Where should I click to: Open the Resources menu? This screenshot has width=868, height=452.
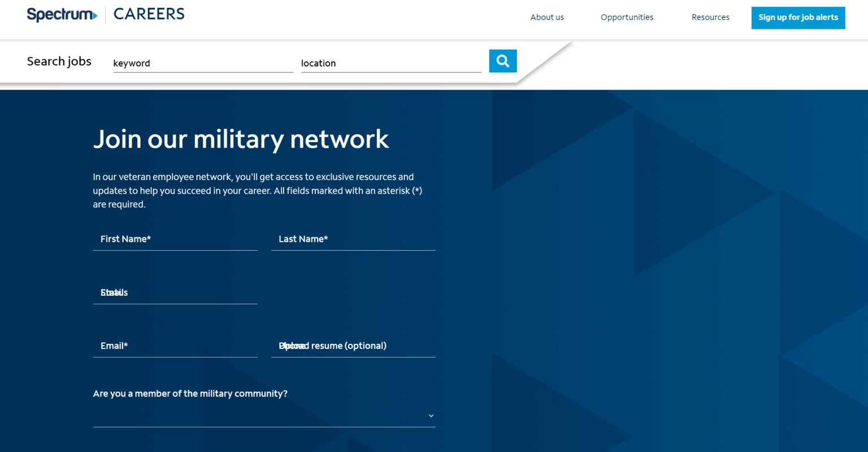tap(710, 17)
